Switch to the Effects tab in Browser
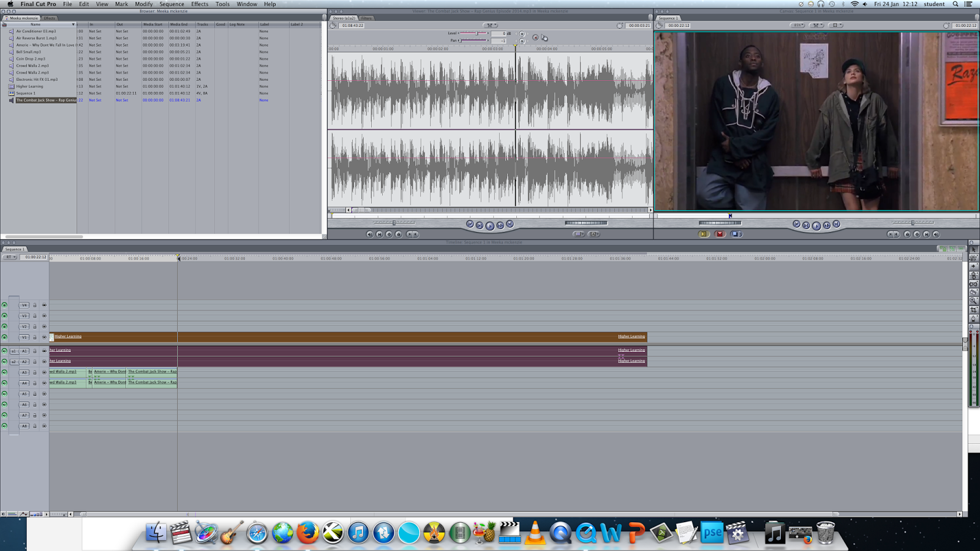Viewport: 980px width, 551px height. (x=50, y=18)
